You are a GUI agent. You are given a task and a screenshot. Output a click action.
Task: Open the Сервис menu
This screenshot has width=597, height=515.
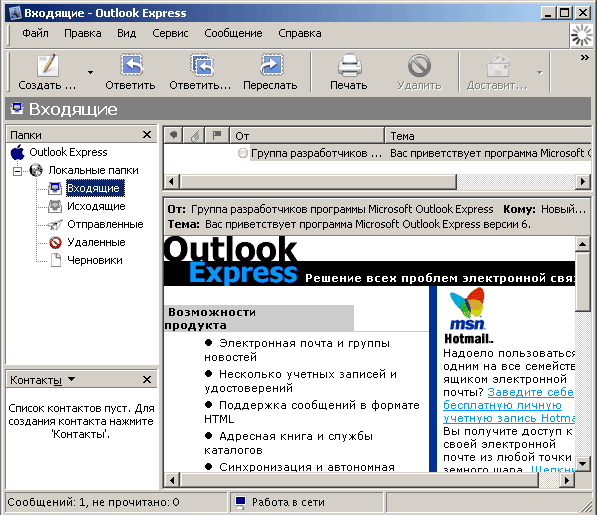(170, 33)
